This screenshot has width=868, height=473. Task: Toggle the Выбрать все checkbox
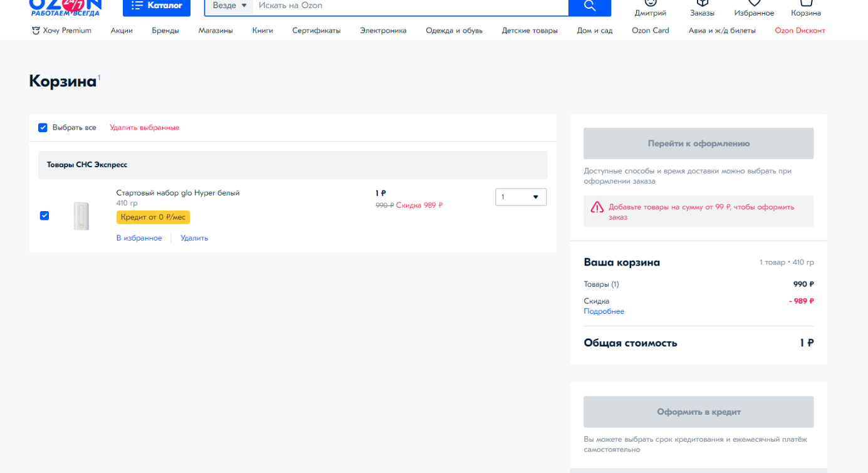(x=43, y=128)
